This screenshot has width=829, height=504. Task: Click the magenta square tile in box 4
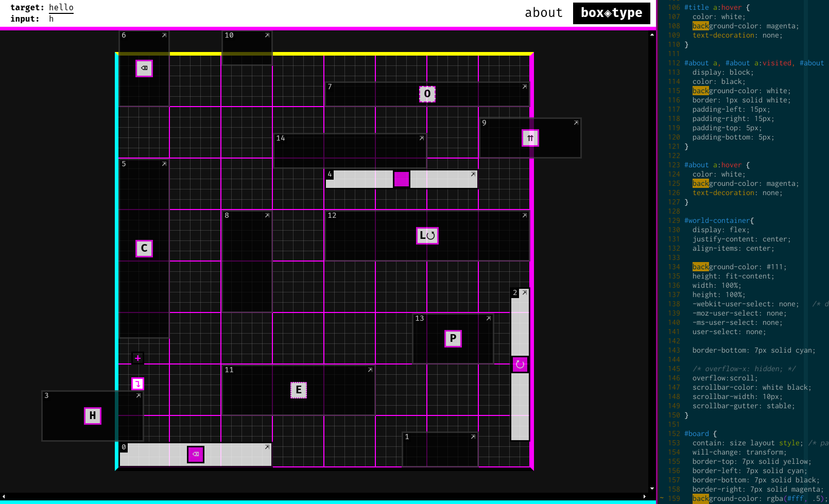click(402, 179)
